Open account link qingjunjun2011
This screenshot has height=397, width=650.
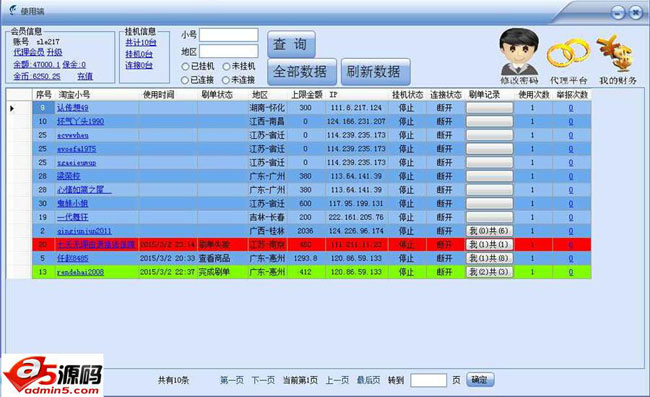tap(84, 231)
